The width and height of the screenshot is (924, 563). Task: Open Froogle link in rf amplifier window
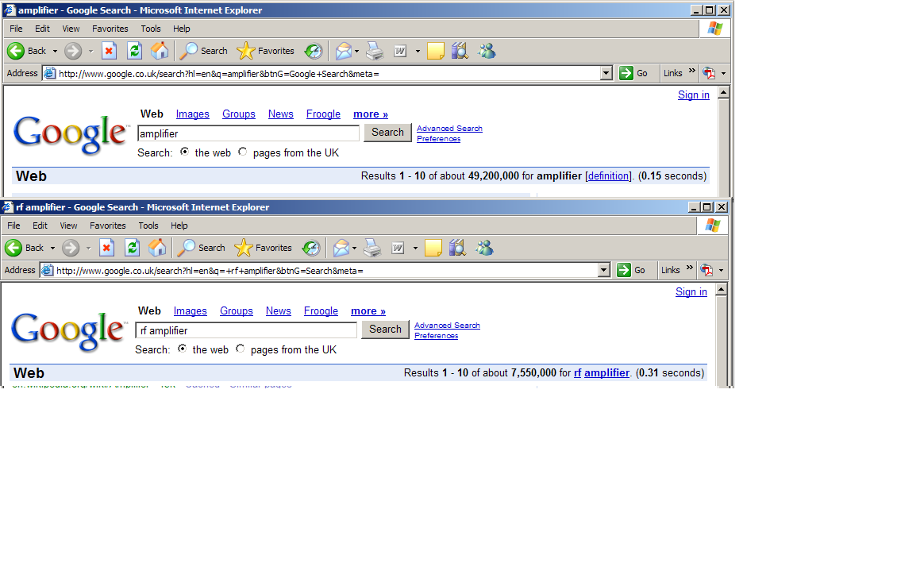coord(321,311)
